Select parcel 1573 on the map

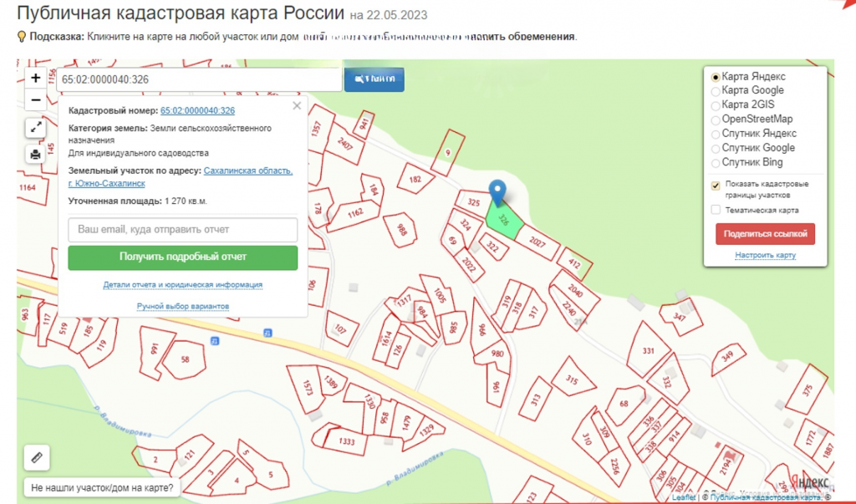click(308, 388)
